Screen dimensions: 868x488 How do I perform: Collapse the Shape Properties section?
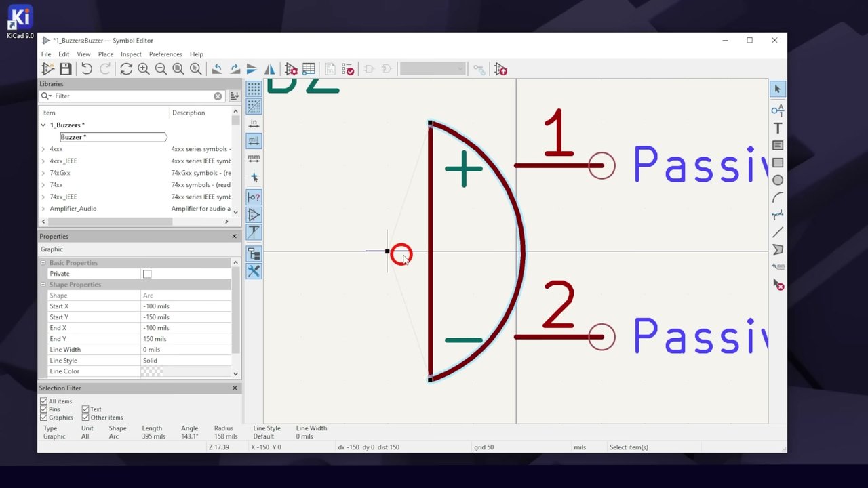tap(43, 285)
